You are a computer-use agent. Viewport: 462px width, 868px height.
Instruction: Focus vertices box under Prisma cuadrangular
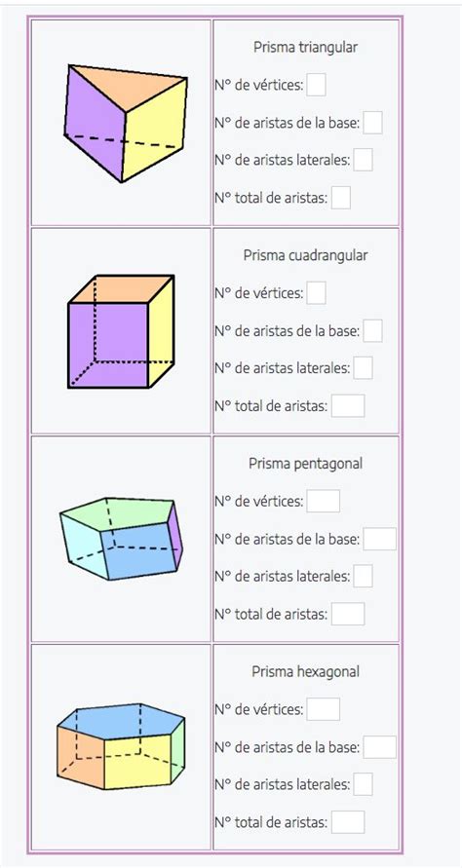pos(317,293)
